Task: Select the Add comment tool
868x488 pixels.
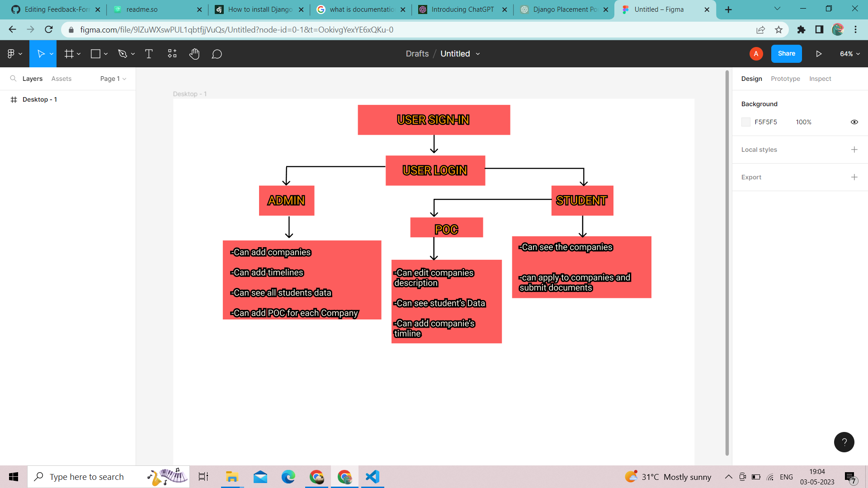Action: 217,54
